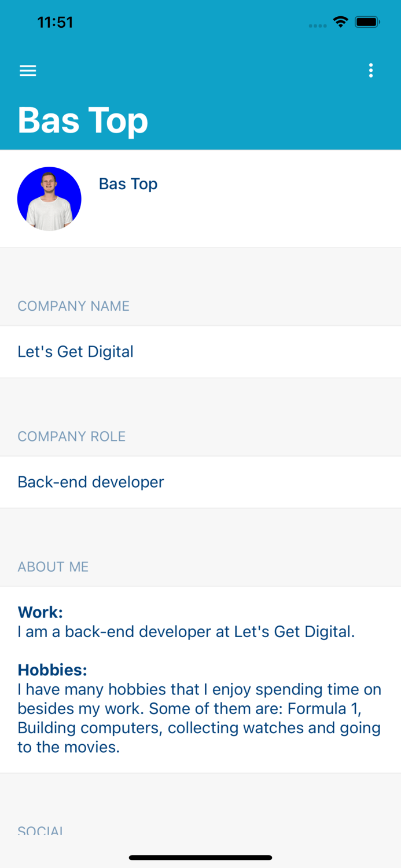Tap the battery status icon
This screenshot has height=868, width=401.
(x=367, y=23)
